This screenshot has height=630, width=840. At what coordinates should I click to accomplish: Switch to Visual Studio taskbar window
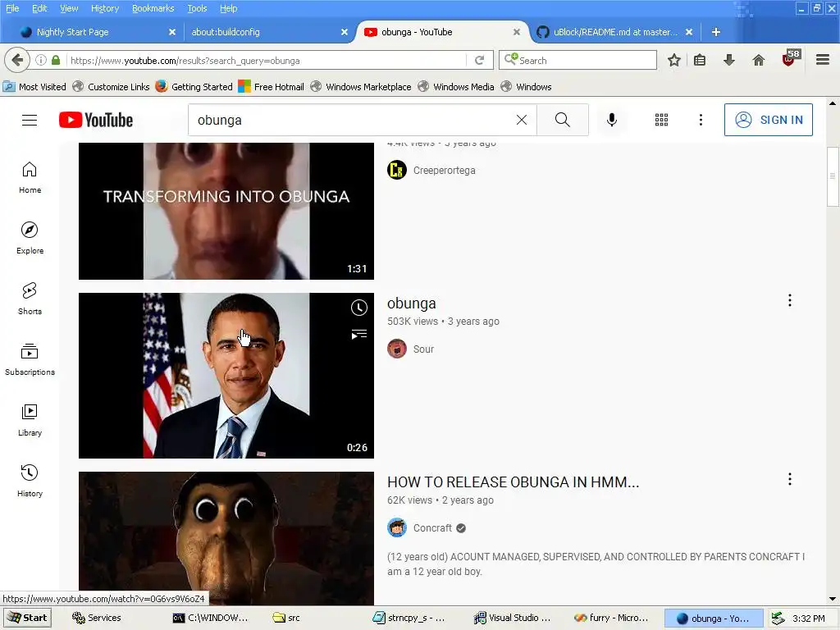pos(512,618)
